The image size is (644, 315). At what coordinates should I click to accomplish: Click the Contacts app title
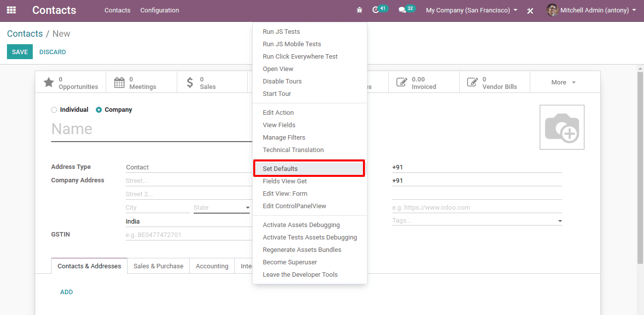tap(54, 10)
